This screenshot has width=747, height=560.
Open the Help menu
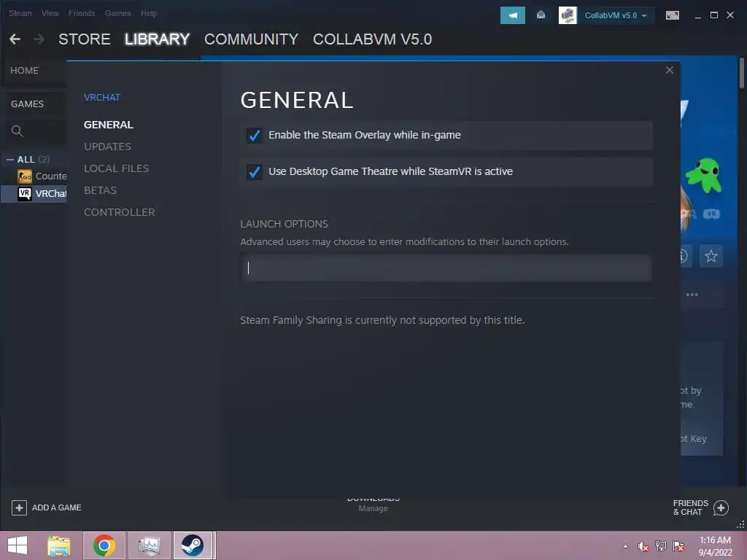tap(149, 13)
